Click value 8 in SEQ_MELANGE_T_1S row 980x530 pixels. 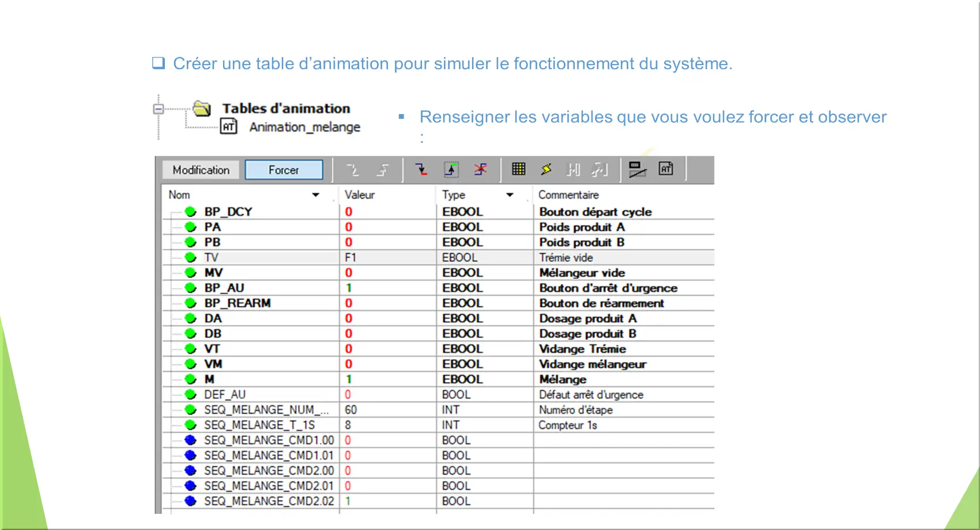point(348,425)
